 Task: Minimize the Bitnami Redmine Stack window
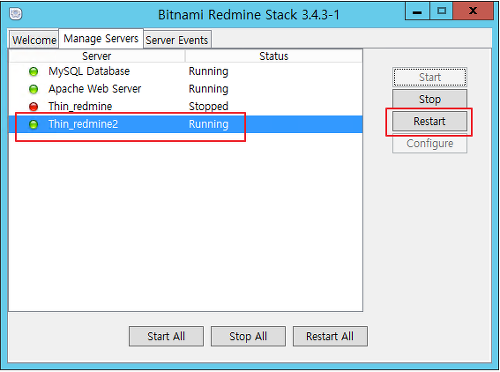click(417, 11)
